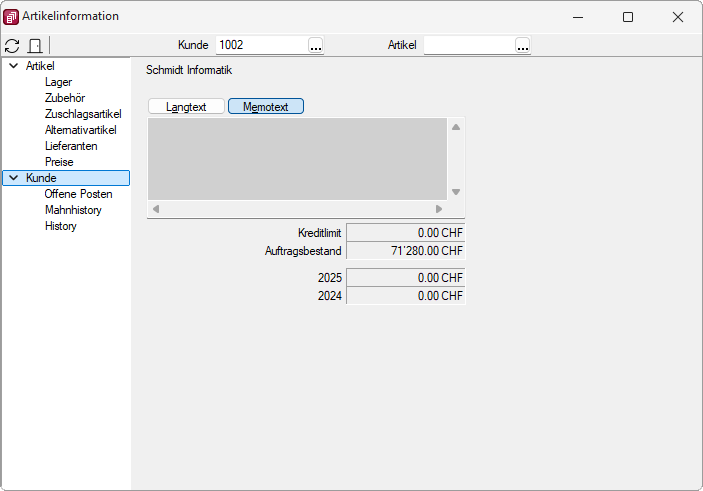
Task: Click the Kunde number input field
Action: point(260,46)
